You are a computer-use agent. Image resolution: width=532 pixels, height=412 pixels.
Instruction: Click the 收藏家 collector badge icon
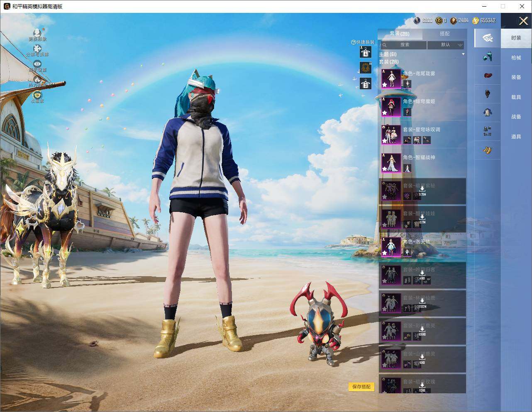[37, 95]
